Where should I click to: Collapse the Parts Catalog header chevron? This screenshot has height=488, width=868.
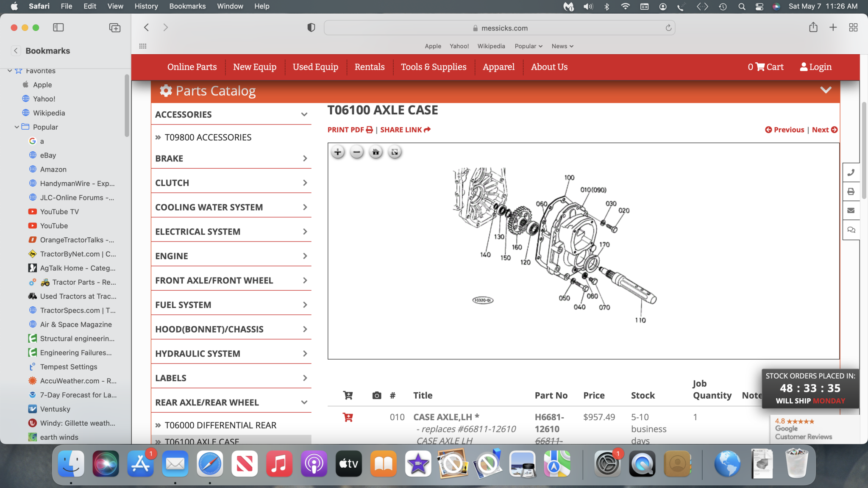(825, 90)
